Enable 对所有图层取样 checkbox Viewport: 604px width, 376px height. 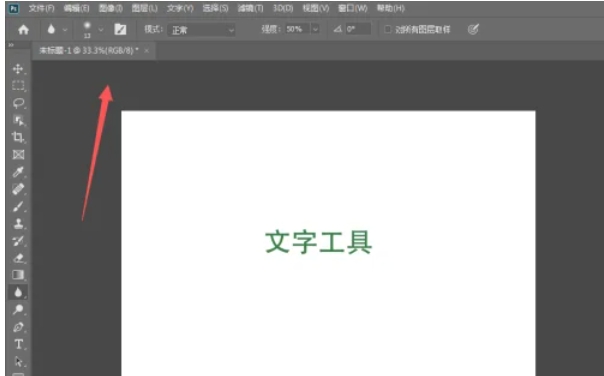point(388,29)
